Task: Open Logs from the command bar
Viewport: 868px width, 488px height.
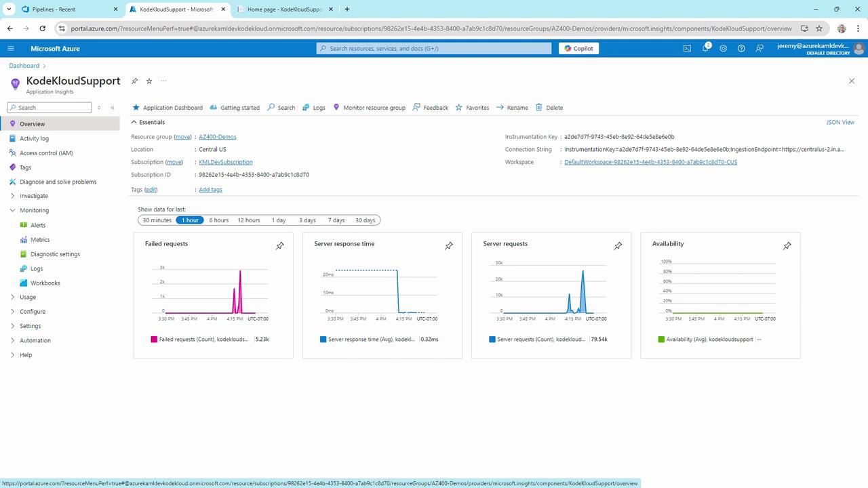Action: tap(314, 108)
